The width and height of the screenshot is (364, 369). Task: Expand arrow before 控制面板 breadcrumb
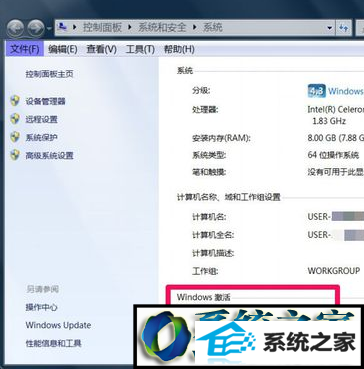click(75, 28)
